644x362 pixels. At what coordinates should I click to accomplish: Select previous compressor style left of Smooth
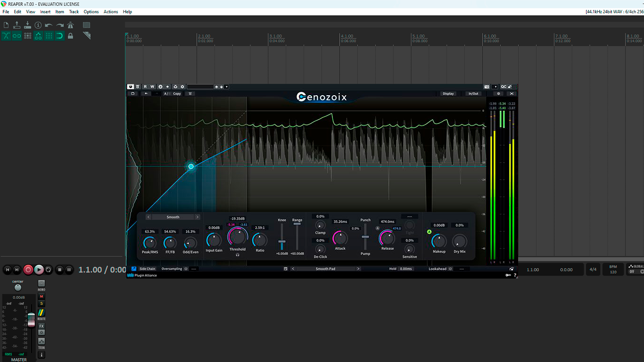click(x=149, y=217)
